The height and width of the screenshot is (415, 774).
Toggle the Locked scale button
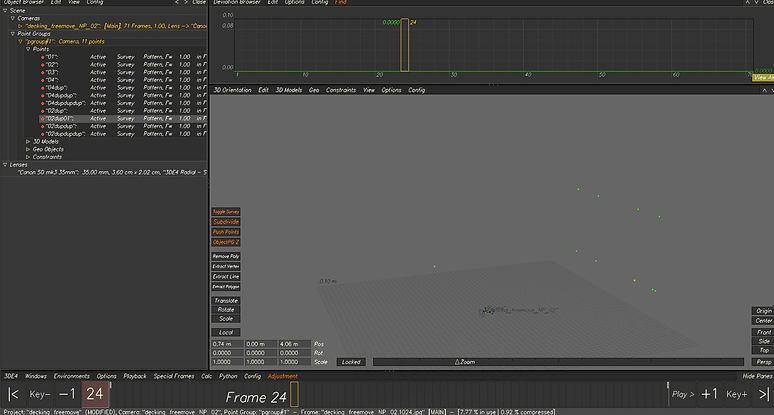pyautogui.click(x=351, y=362)
